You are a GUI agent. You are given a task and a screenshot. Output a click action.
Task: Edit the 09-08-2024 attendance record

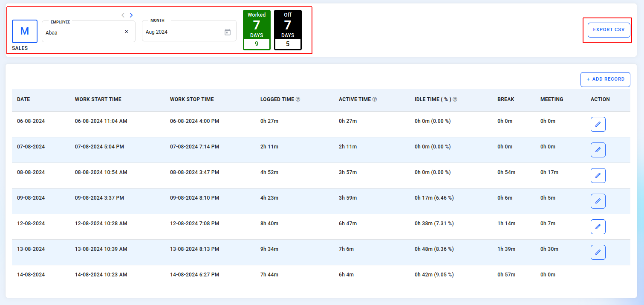click(x=598, y=201)
